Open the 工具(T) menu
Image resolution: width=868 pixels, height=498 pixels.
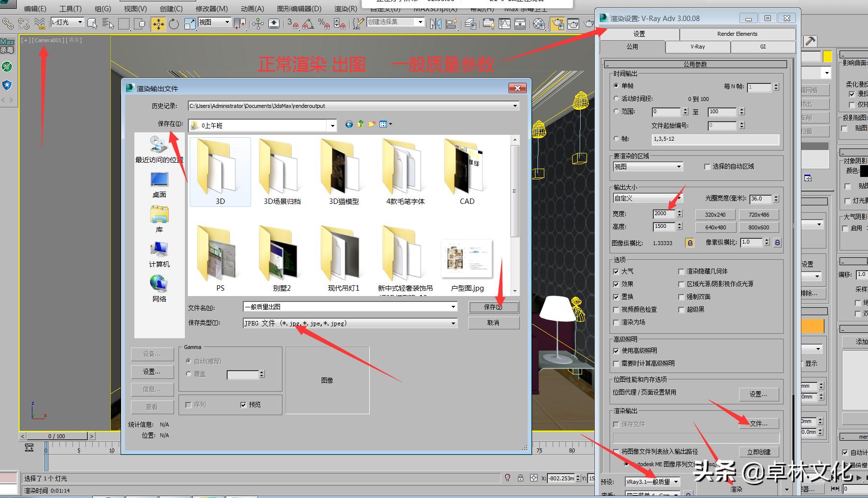coord(71,9)
